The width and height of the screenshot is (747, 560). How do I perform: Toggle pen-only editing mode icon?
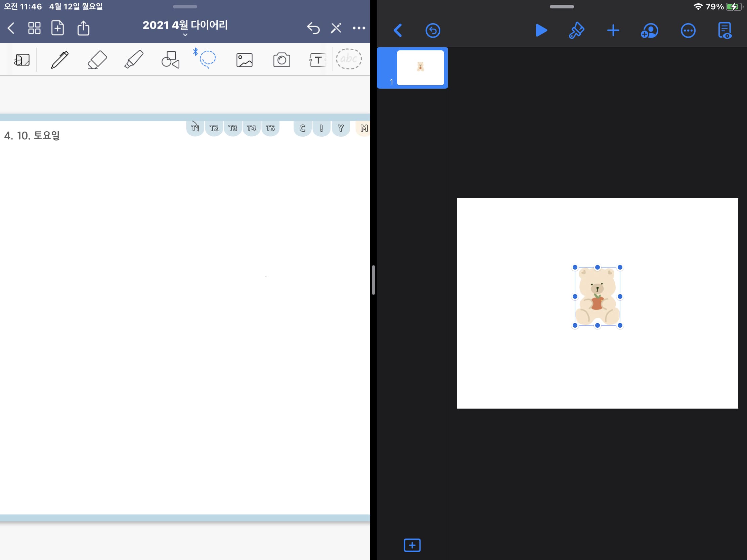336,28
